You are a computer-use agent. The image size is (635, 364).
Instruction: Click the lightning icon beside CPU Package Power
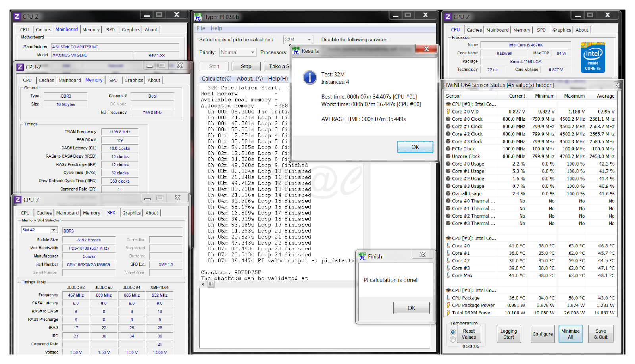click(448, 305)
